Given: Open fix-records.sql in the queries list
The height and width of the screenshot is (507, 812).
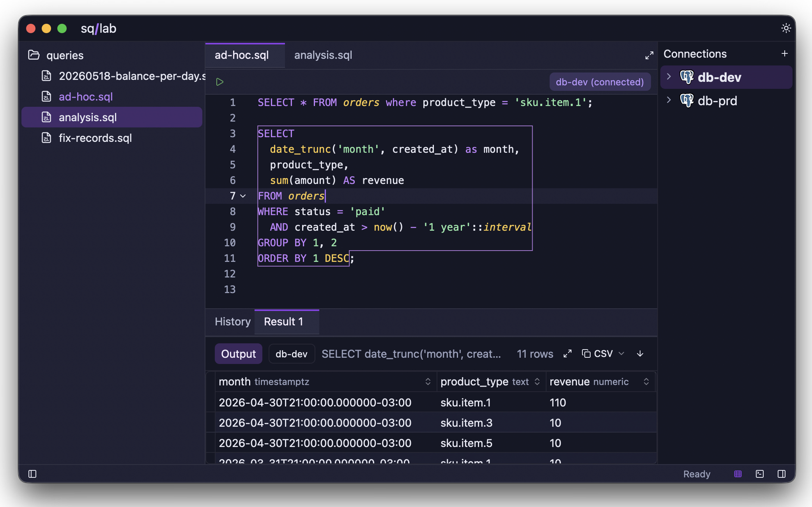Looking at the screenshot, I should click(x=112, y=138).
